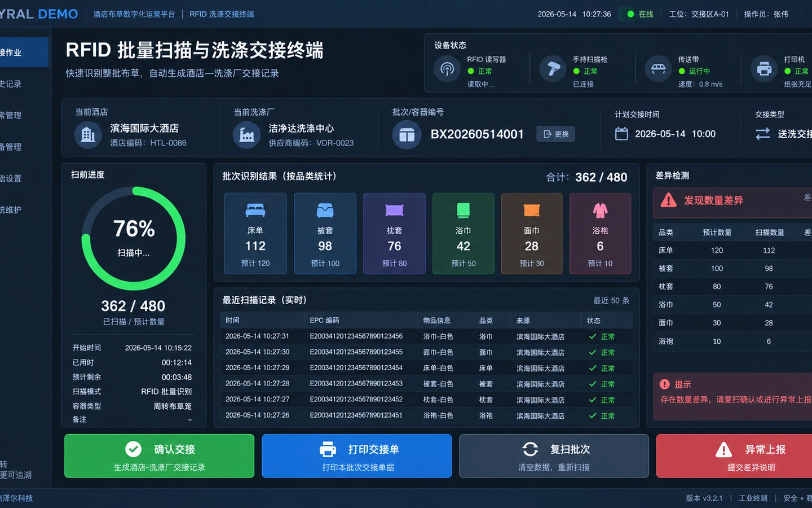Click the hotel building icon

89,135
